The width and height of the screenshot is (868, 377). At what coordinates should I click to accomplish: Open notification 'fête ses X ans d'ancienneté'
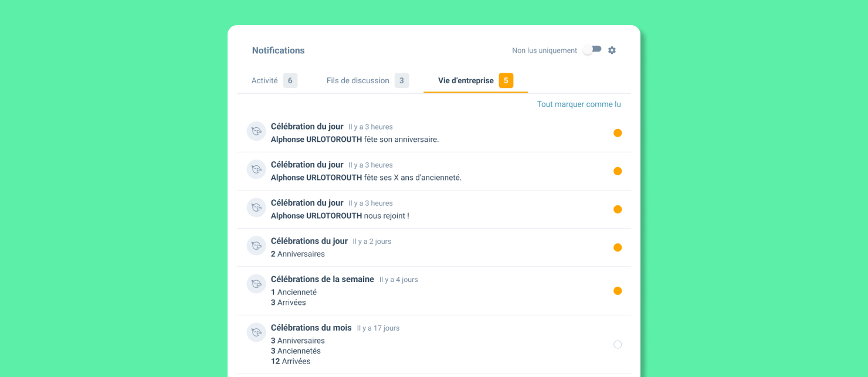434,171
